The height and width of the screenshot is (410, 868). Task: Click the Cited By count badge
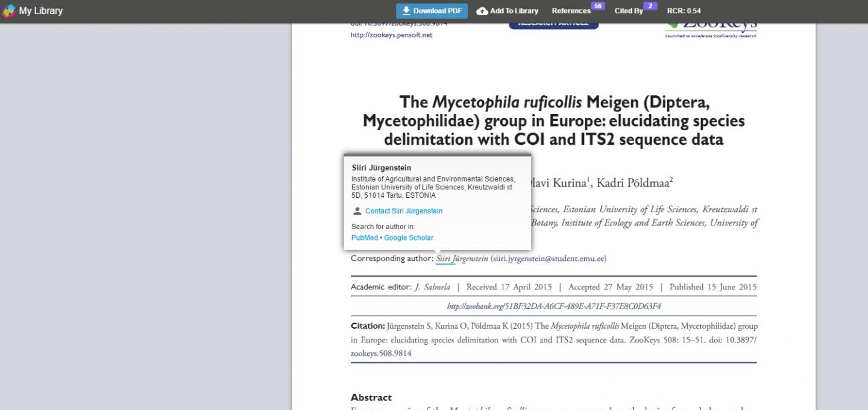[x=650, y=6]
